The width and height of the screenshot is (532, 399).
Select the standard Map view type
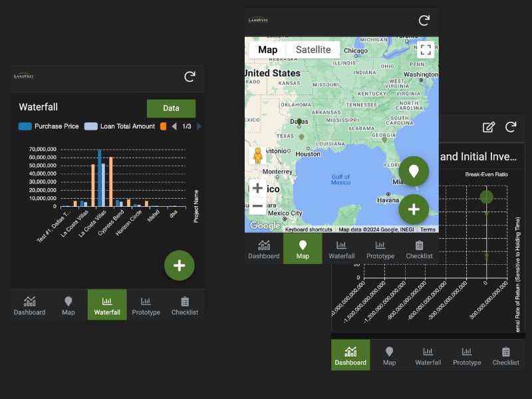point(268,50)
